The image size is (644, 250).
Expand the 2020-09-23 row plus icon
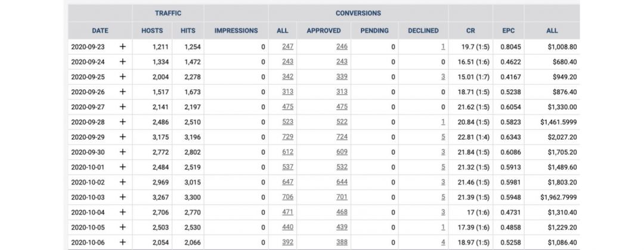coord(123,47)
